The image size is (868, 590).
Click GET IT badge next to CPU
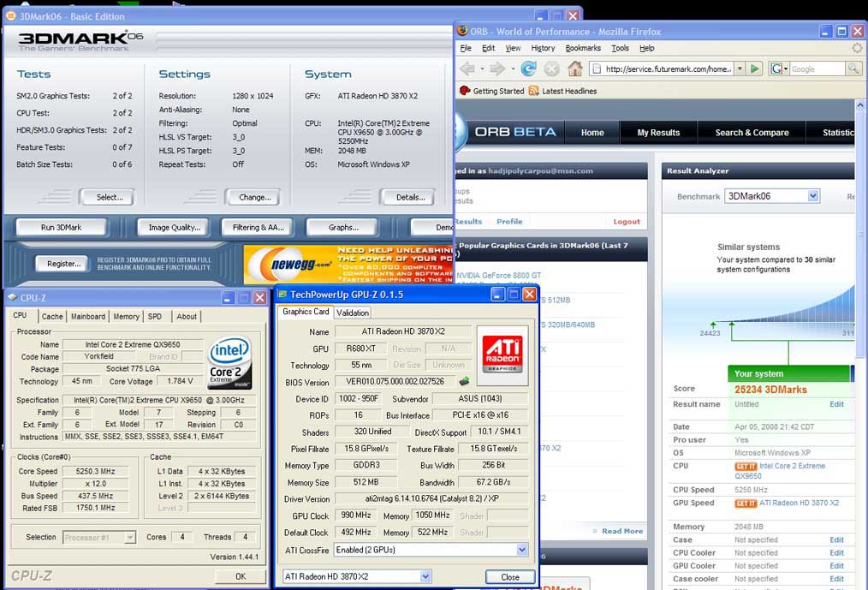click(x=746, y=467)
